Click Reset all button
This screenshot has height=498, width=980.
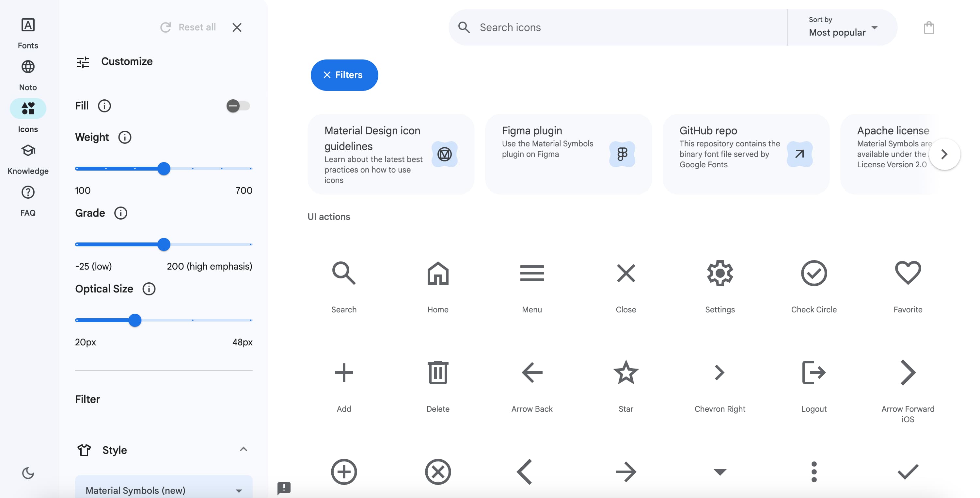[x=188, y=27]
